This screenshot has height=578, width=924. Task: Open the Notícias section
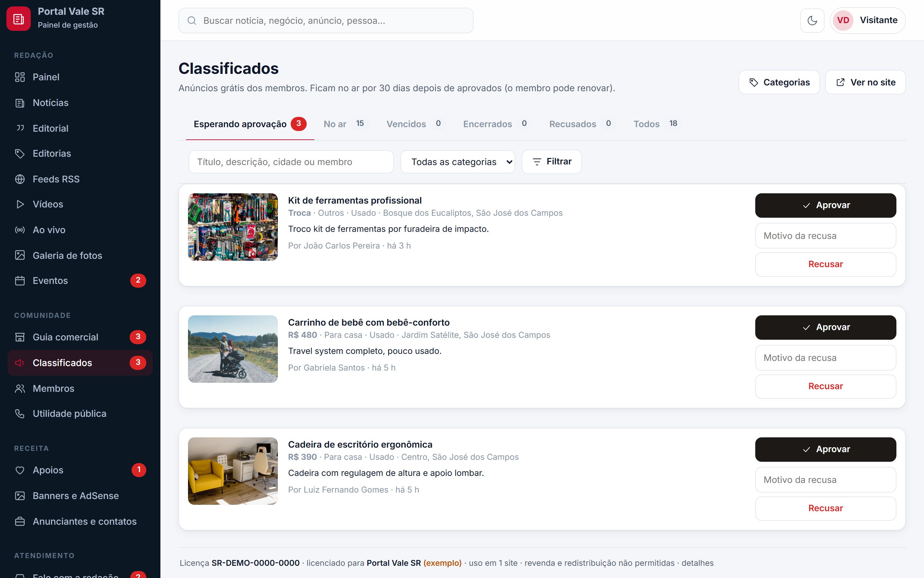[80, 102]
